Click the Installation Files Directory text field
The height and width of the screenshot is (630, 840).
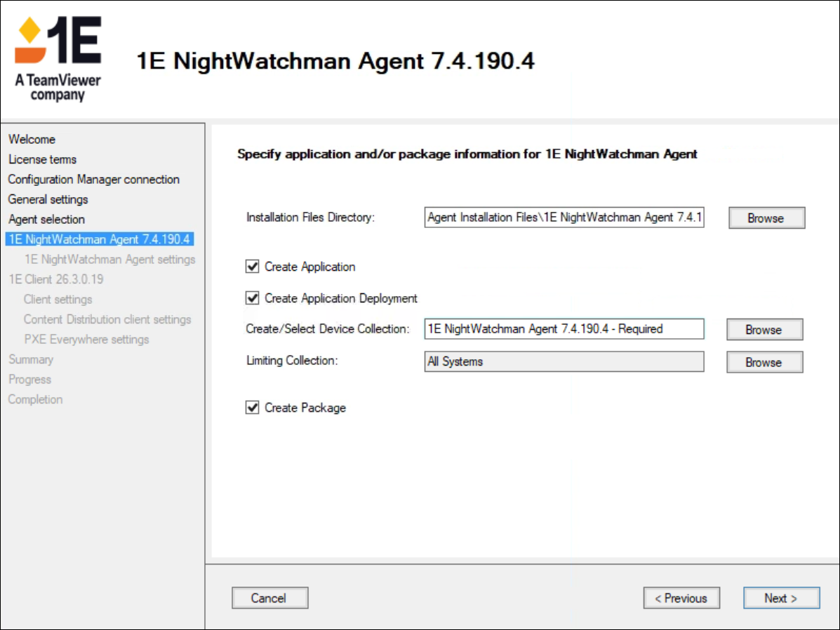point(564,218)
